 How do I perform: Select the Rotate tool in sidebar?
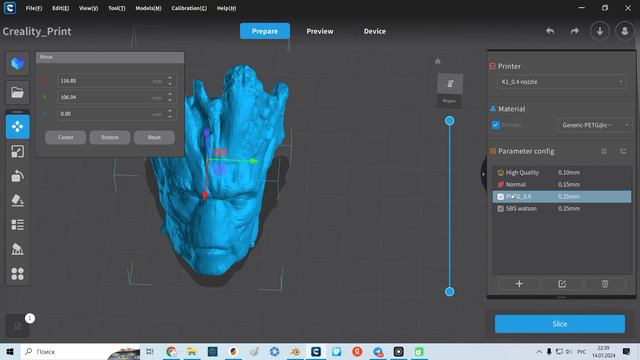click(18, 176)
